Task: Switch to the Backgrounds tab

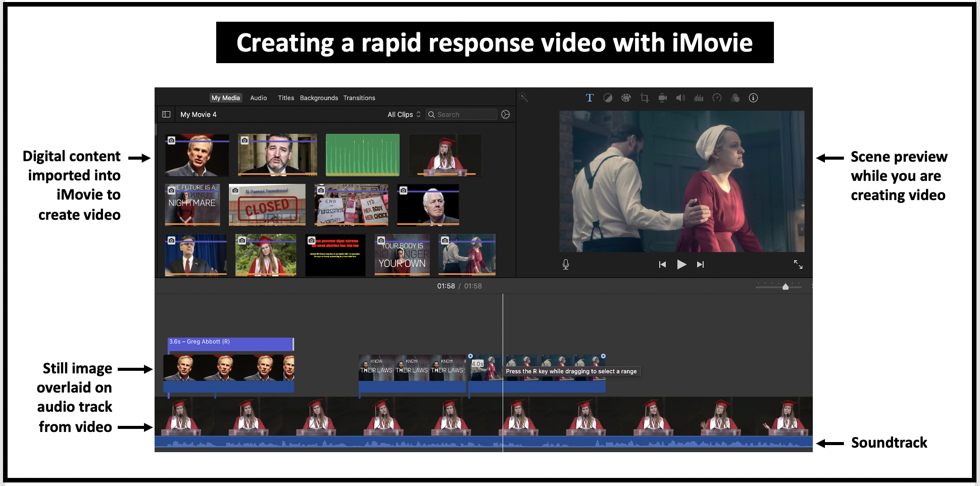Action: (319, 98)
